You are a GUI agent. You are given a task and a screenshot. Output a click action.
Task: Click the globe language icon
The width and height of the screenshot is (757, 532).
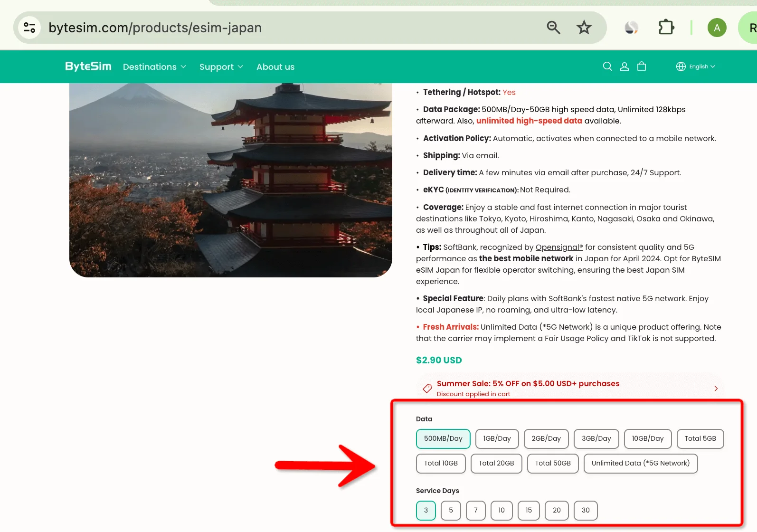681,66
